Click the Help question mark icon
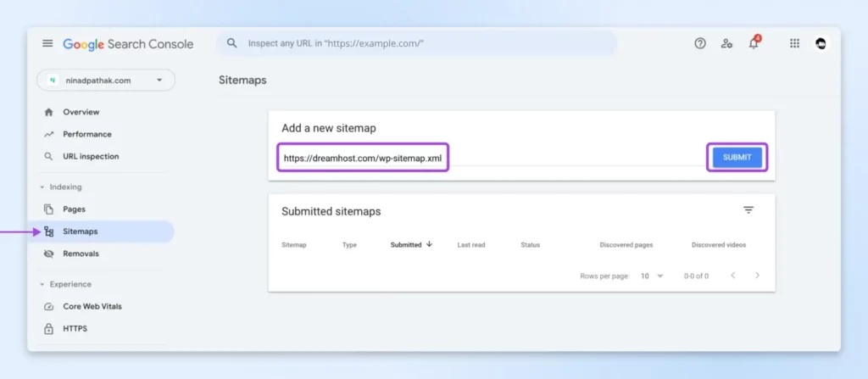The width and height of the screenshot is (868, 379). tap(700, 44)
